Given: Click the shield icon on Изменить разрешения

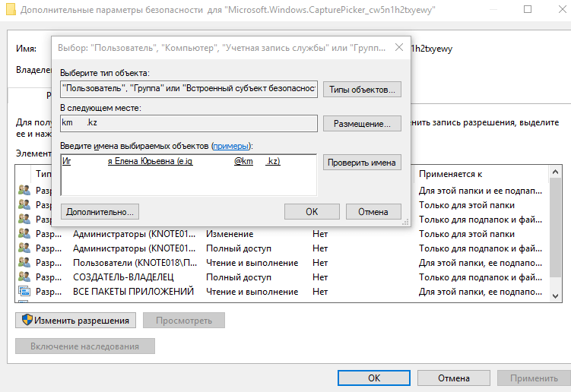Looking at the screenshot, I should [x=27, y=320].
